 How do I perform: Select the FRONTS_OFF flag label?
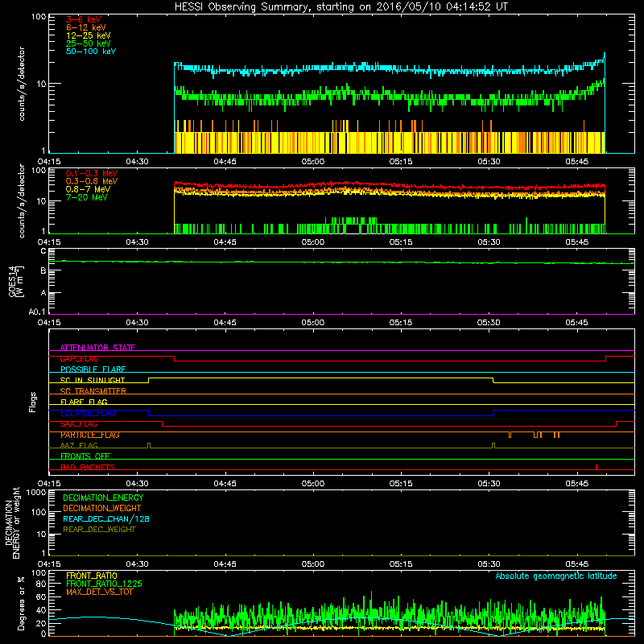point(85,456)
